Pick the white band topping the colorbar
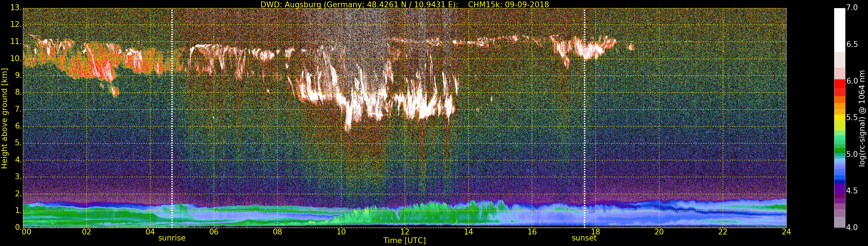868x246 pixels. point(839,30)
